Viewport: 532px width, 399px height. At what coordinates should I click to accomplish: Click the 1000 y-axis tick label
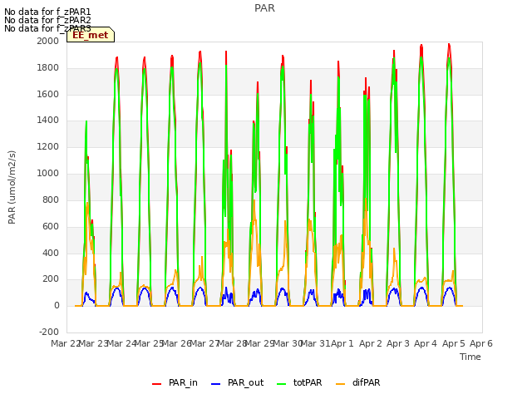coord(48,173)
